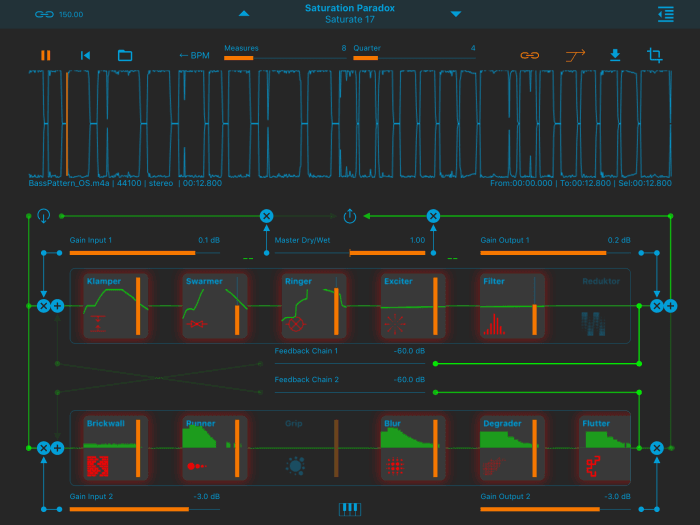Image resolution: width=700 pixels, height=525 pixels.
Task: Enable the dimmed Grip module
Action: pyautogui.click(x=314, y=448)
